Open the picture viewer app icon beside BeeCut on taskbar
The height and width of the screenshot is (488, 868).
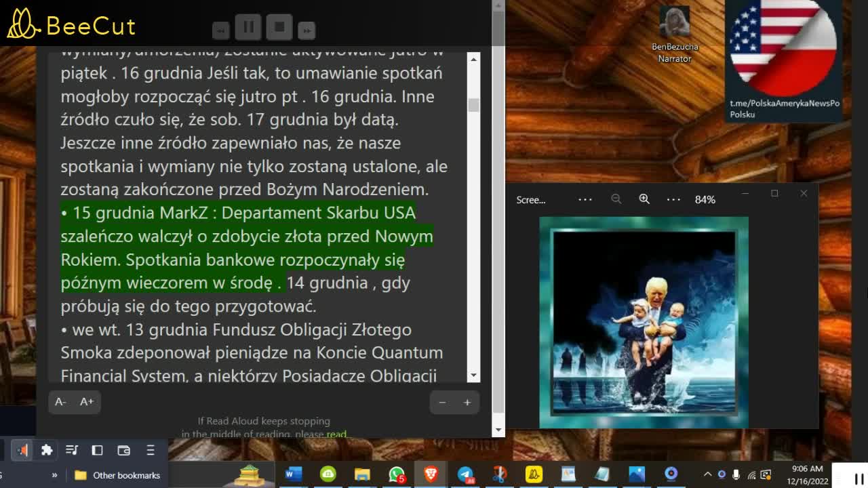point(568,474)
